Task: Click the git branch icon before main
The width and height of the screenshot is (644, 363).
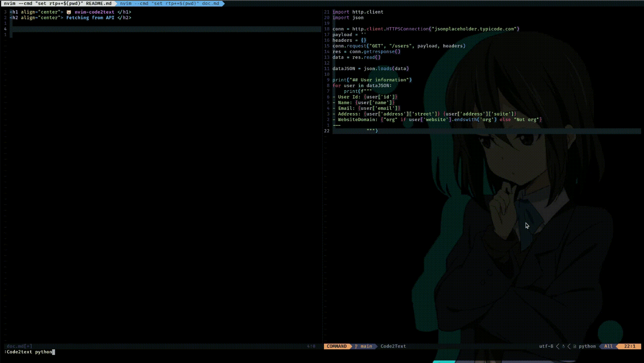Action: coord(356,346)
